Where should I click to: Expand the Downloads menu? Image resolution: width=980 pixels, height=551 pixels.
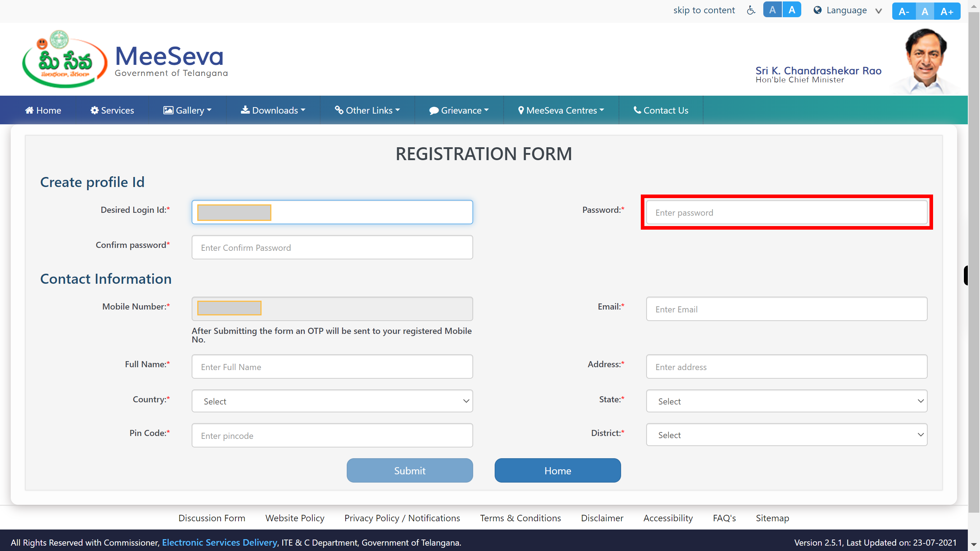pyautogui.click(x=273, y=110)
